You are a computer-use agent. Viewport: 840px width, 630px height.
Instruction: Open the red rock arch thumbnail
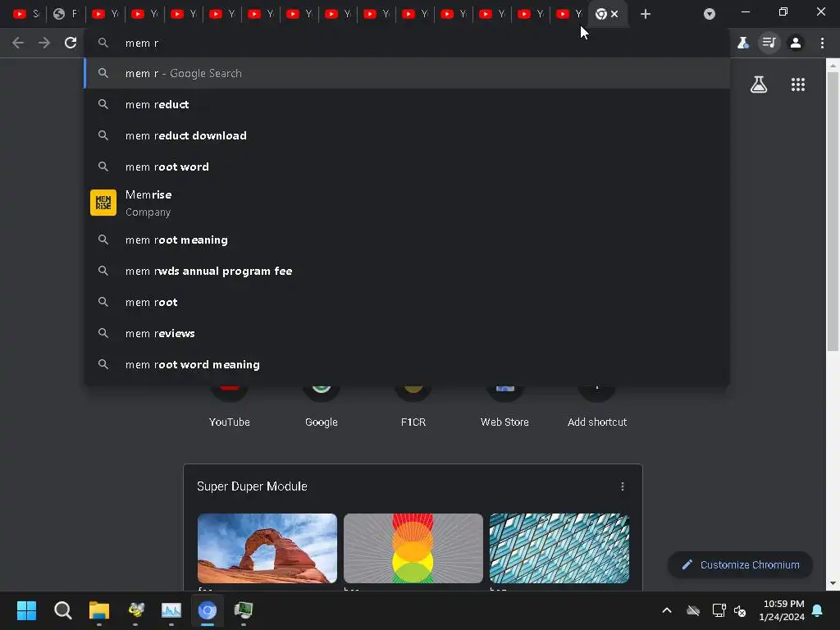[x=267, y=548]
